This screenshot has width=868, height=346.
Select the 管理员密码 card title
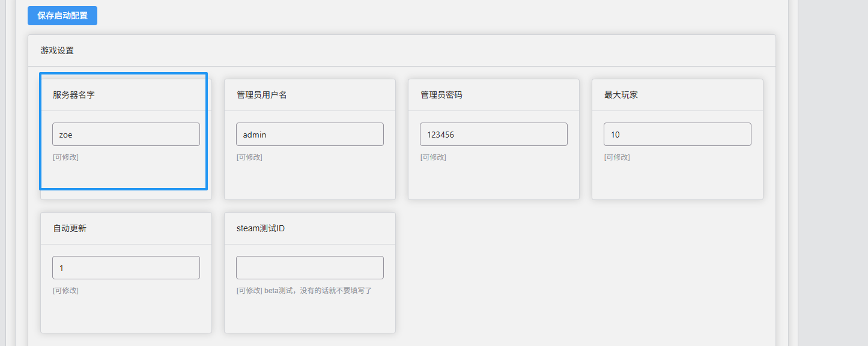pyautogui.click(x=442, y=95)
